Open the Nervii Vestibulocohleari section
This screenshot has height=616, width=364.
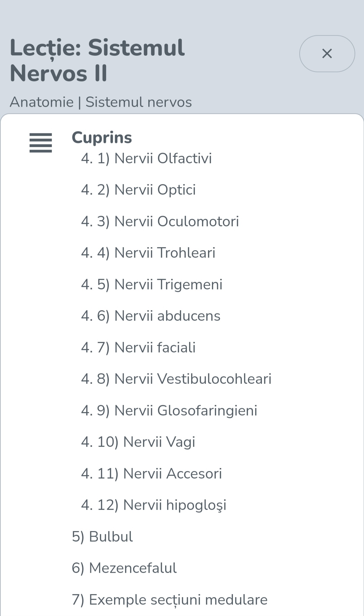point(176,379)
